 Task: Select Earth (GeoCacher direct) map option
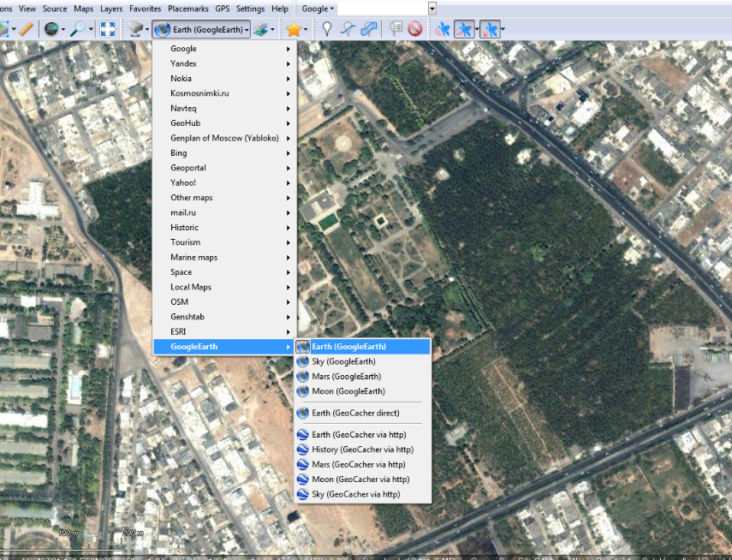click(x=355, y=413)
